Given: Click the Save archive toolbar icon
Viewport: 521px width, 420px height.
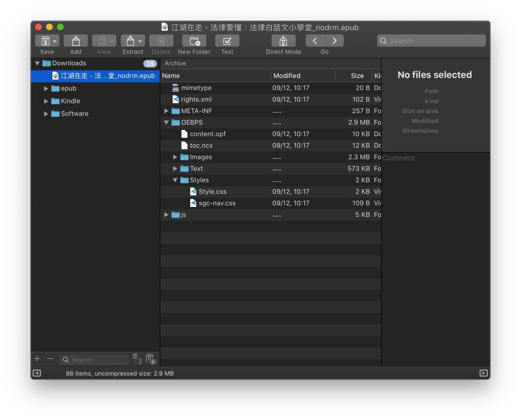Looking at the screenshot, I should pyautogui.click(x=45, y=41).
